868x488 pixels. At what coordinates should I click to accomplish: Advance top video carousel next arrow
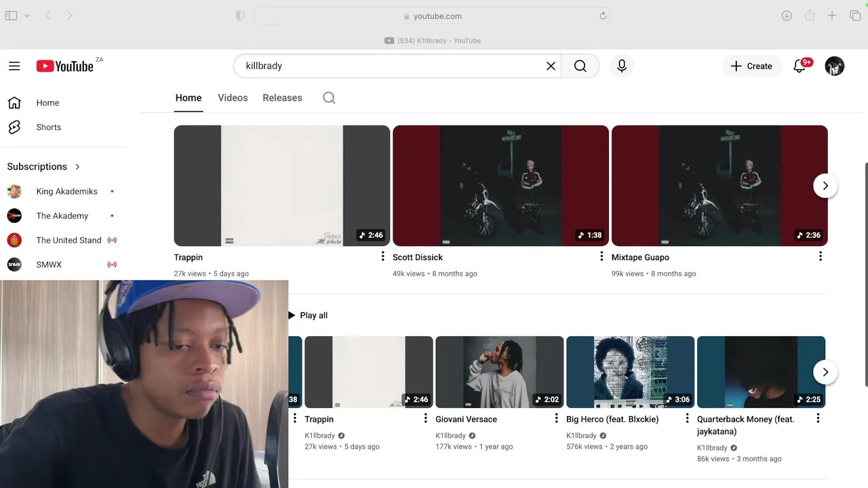click(x=825, y=186)
